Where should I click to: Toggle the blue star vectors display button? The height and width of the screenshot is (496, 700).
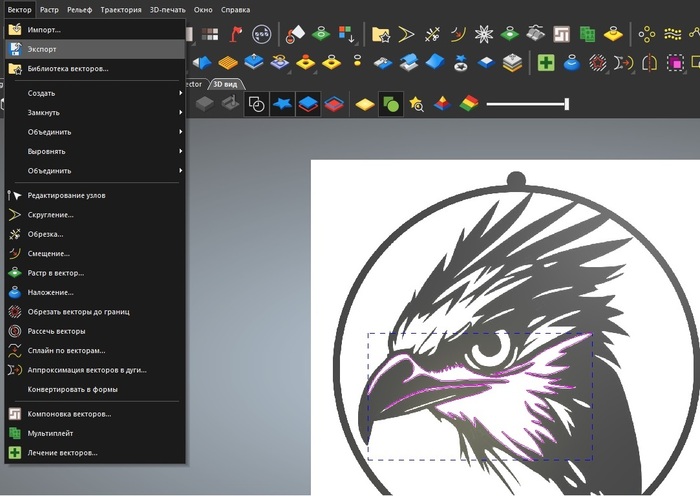[x=282, y=104]
